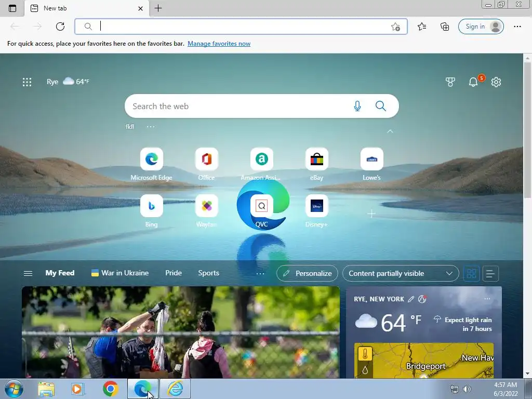Open Windows Media Player from taskbar
The width and height of the screenshot is (532, 399).
coord(78,389)
